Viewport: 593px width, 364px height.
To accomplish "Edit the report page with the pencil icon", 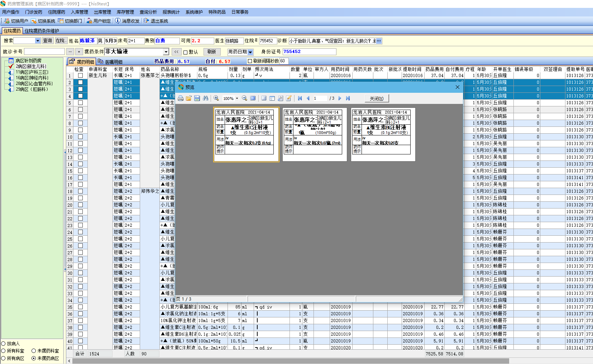I will [289, 98].
